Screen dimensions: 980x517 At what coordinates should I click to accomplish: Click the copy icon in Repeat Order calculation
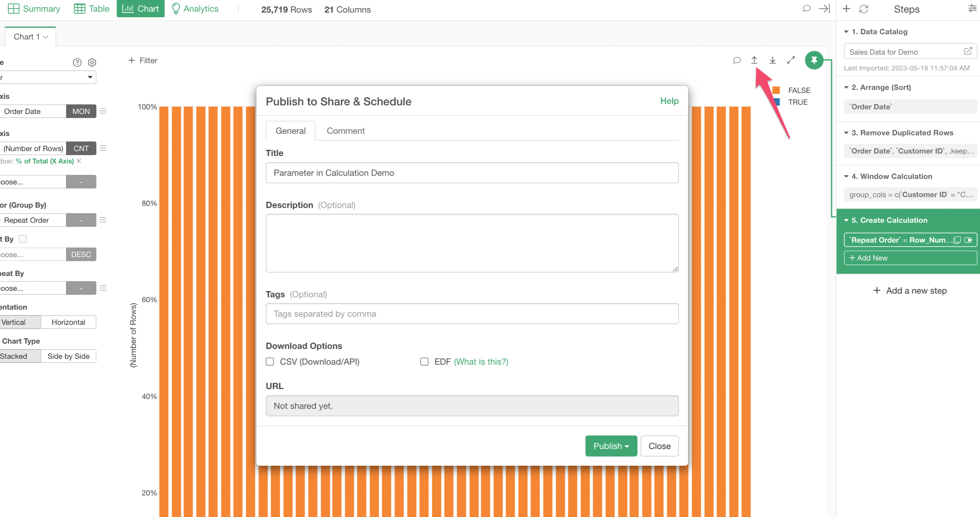click(957, 240)
